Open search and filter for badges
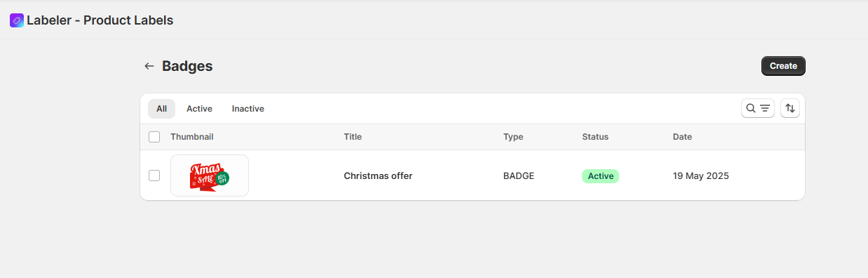The image size is (868, 278). pyautogui.click(x=758, y=108)
